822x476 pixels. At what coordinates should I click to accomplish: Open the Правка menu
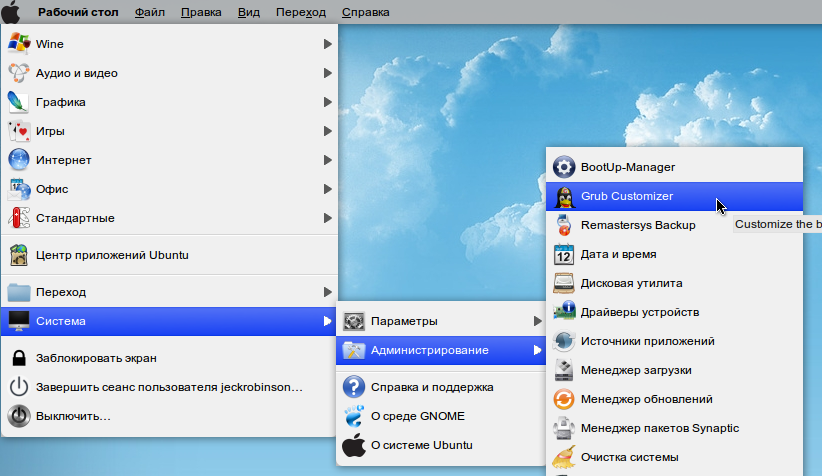point(201,12)
